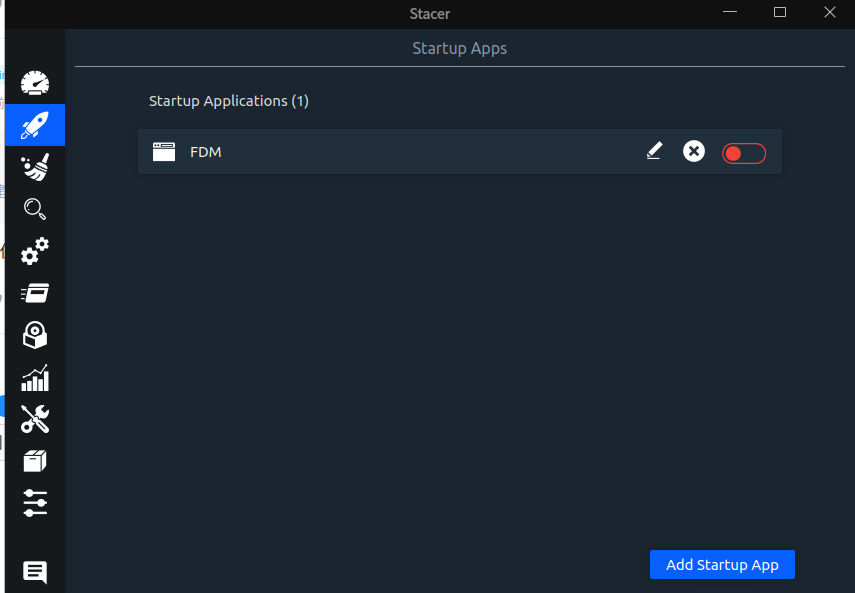Screen dimensions: 855x593
Task: Open the APT Repository Manager box icon
Action: coord(35,461)
